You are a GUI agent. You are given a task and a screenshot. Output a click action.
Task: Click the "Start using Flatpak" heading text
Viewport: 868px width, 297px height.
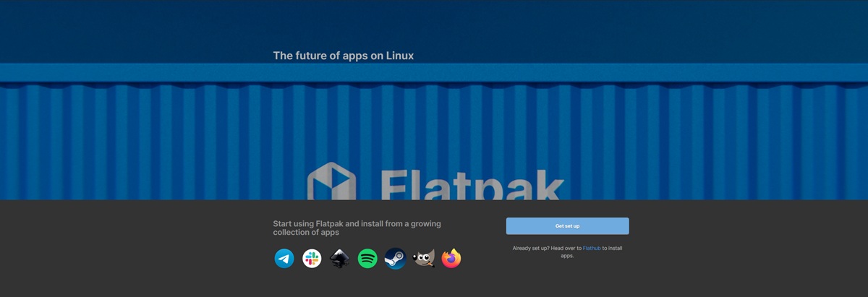357,223
